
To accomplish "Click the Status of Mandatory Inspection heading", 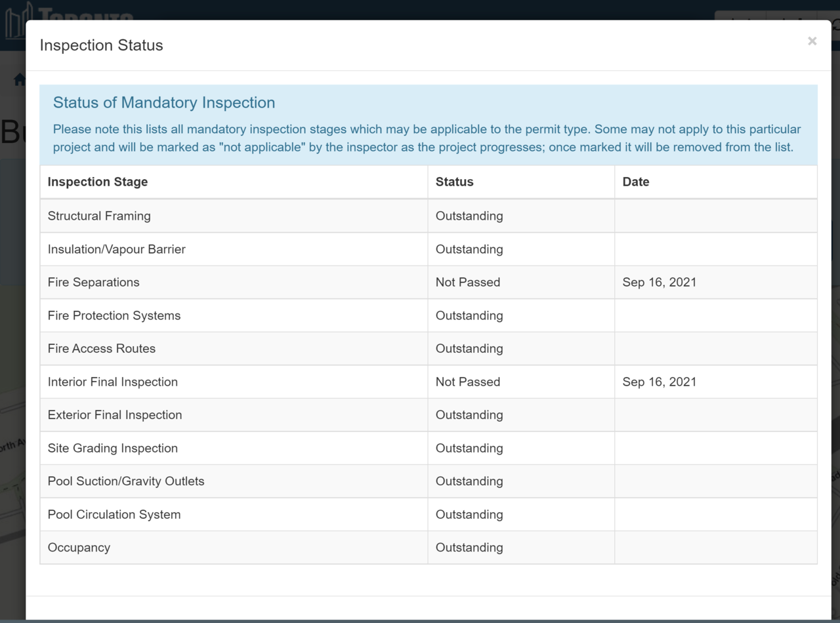I will pyautogui.click(x=164, y=102).
